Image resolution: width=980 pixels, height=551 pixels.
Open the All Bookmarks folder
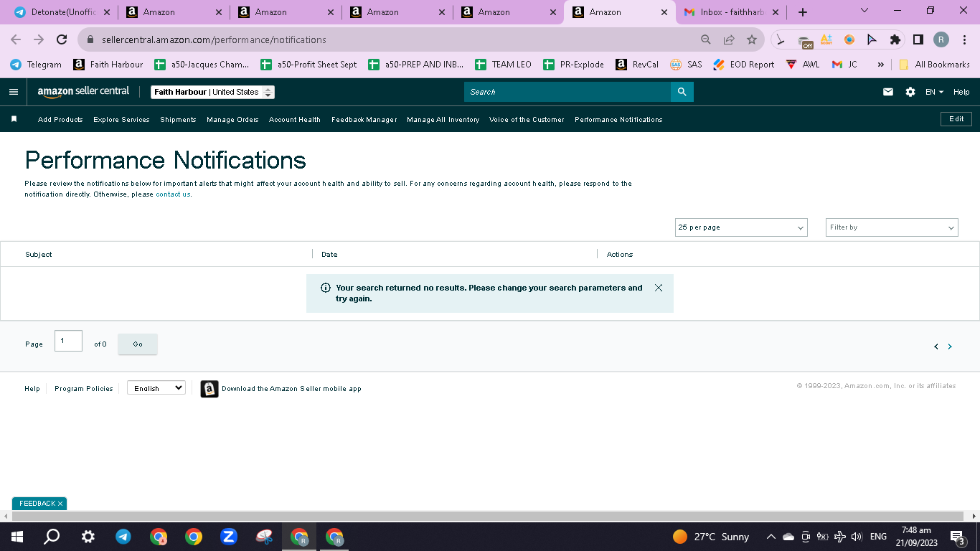934,65
